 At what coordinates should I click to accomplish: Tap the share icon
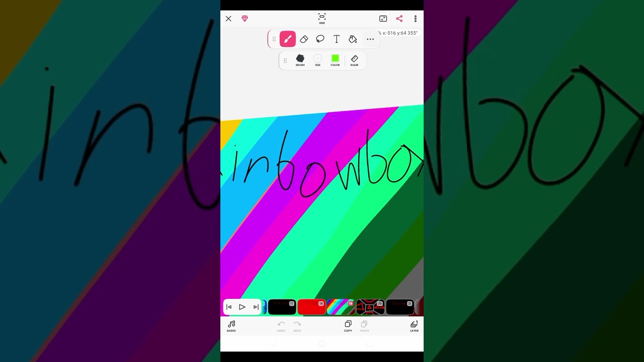(x=399, y=19)
